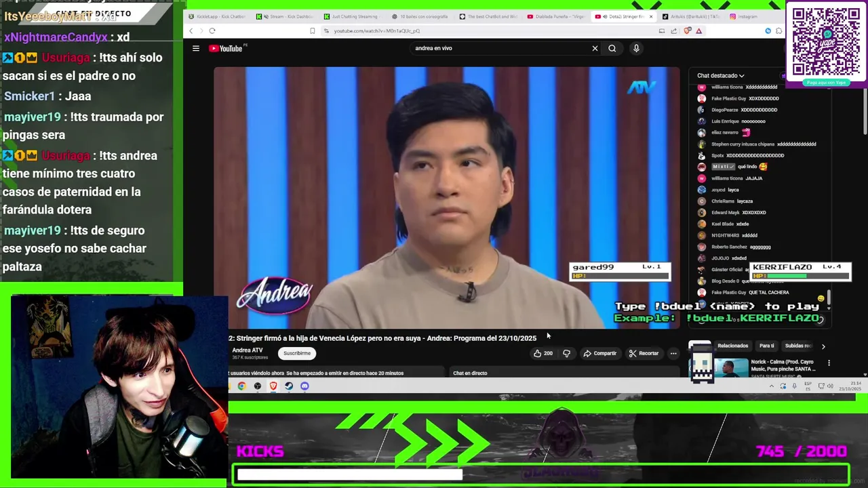Show hidden tray icons chevron
This screenshot has width=868, height=488.
(771, 386)
